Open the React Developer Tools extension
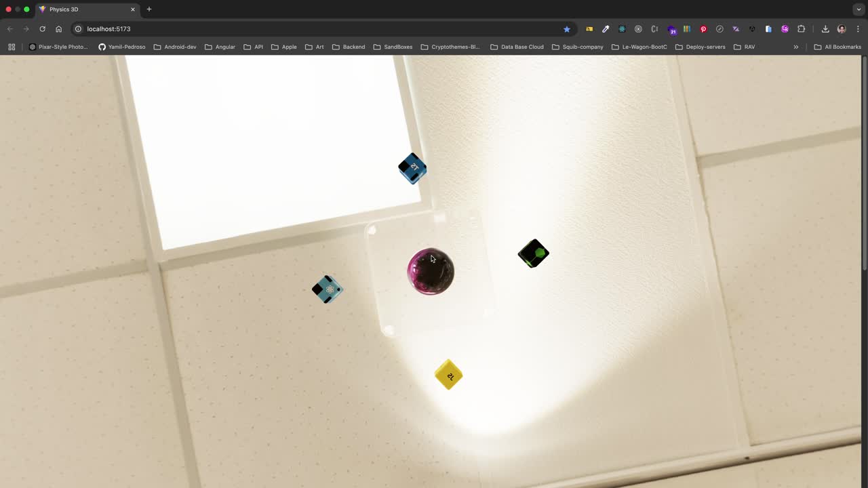Screen dimensions: 868x488 [622, 29]
